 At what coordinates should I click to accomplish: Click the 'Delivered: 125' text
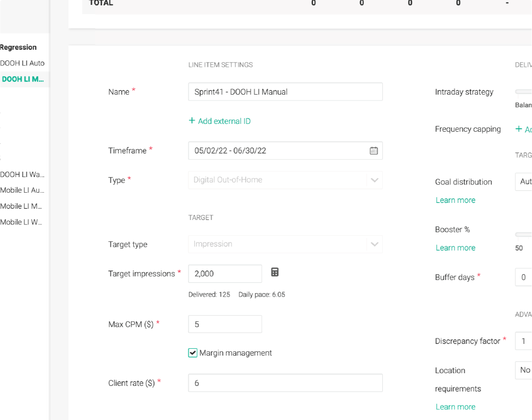pyautogui.click(x=209, y=295)
